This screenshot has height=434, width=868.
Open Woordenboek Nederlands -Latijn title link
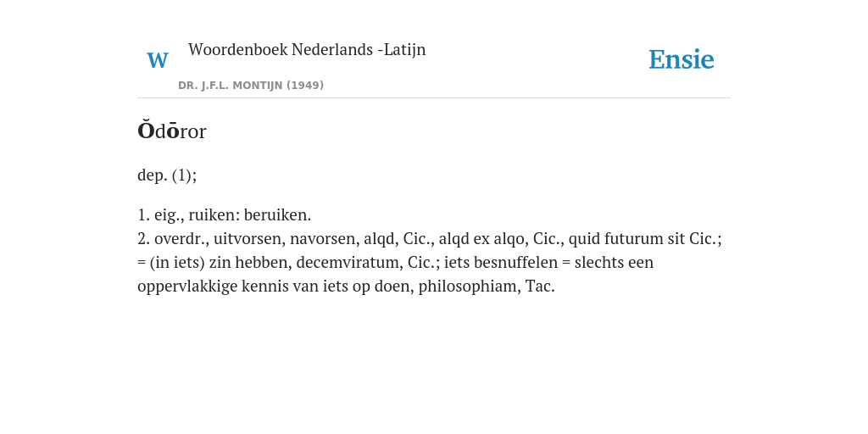pos(307,49)
